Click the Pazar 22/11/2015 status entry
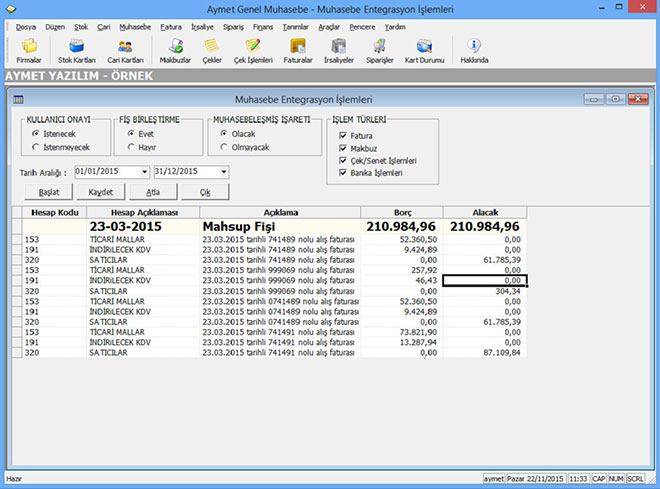 (535, 479)
